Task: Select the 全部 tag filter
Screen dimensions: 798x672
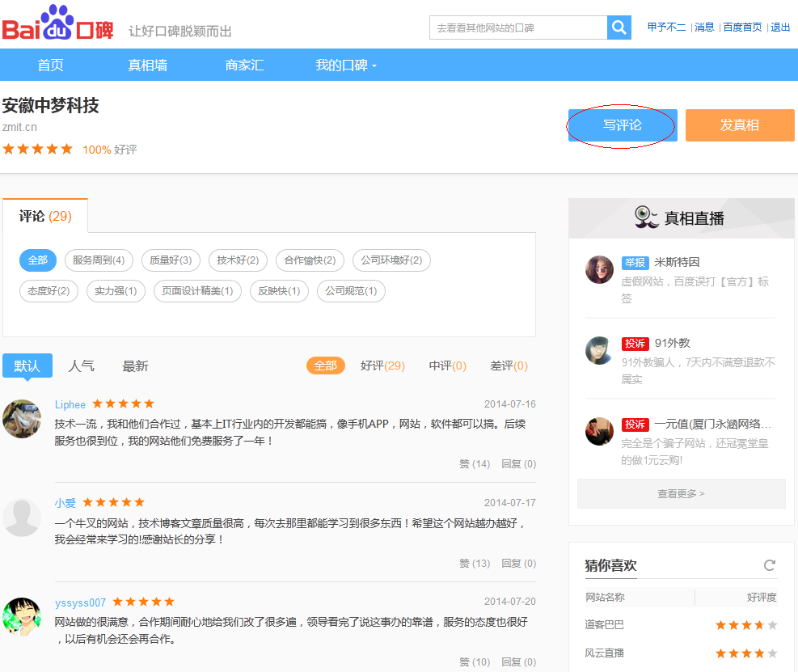Action: [x=37, y=260]
